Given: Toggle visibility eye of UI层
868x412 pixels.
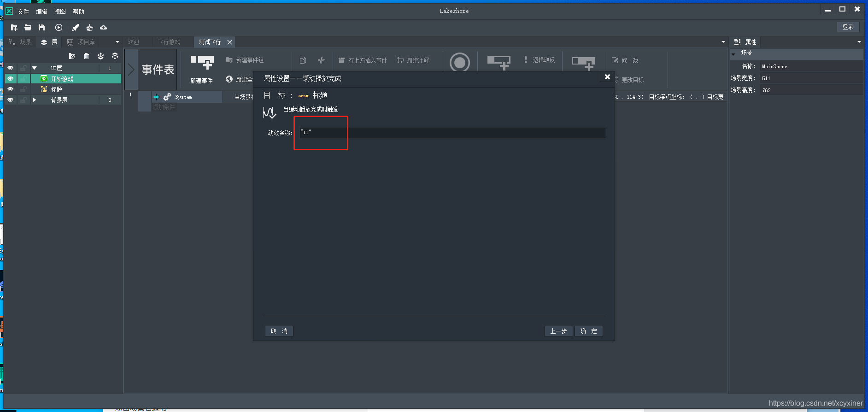Looking at the screenshot, I should click(10, 68).
